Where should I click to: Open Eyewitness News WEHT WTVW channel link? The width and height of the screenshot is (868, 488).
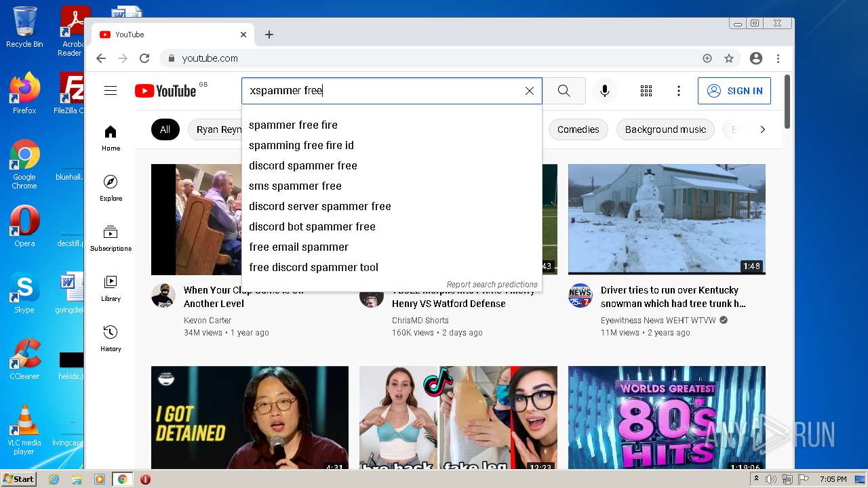click(x=658, y=321)
